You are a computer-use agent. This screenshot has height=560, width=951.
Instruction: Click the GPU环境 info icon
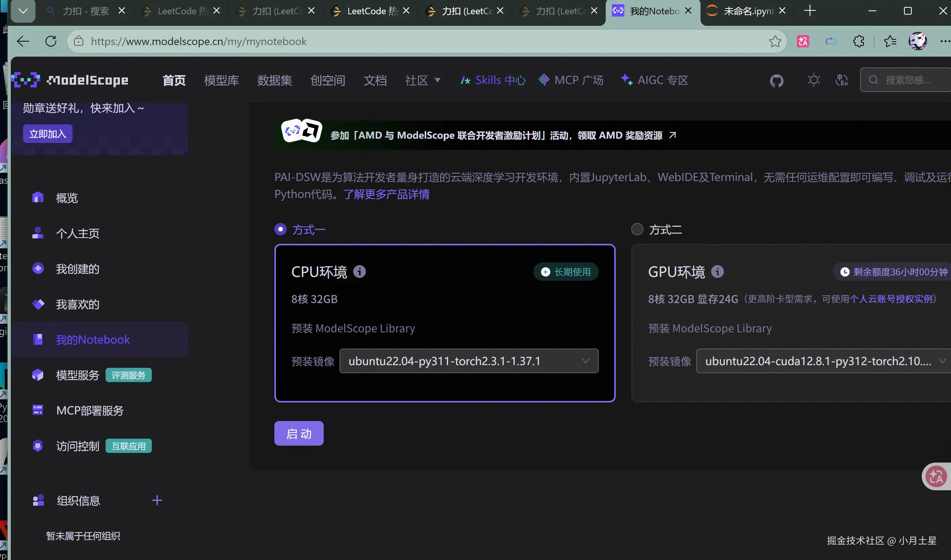point(717,272)
